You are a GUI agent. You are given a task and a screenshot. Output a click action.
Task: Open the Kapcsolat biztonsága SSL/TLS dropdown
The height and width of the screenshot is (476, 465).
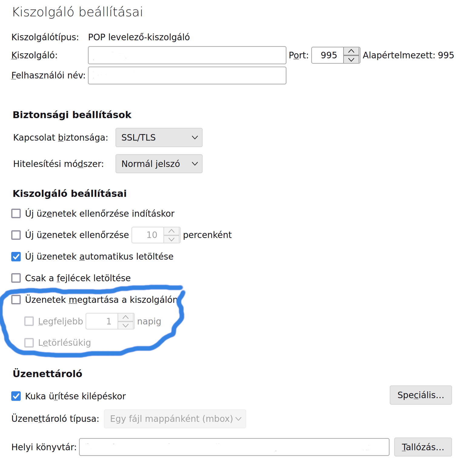[x=159, y=137]
